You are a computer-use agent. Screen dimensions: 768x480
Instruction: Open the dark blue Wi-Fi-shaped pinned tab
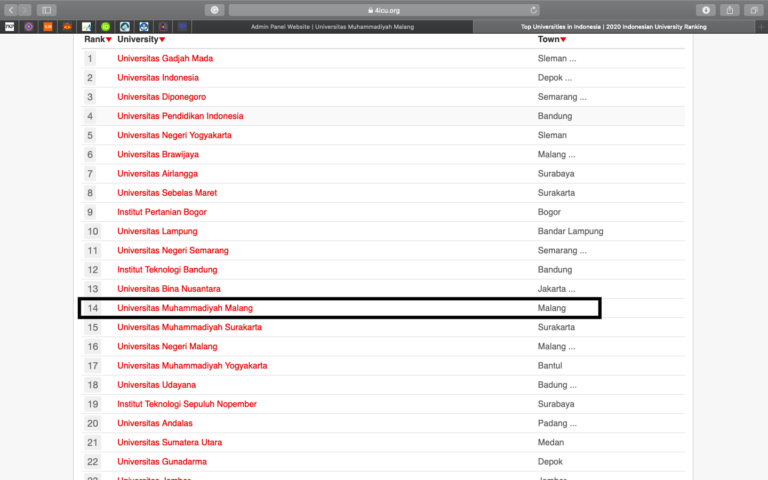point(182,27)
